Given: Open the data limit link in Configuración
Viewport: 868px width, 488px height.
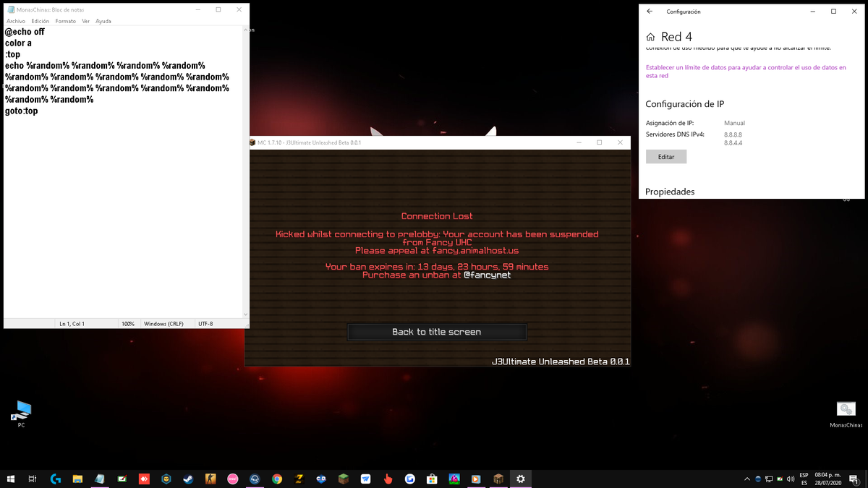Looking at the screenshot, I should point(746,71).
